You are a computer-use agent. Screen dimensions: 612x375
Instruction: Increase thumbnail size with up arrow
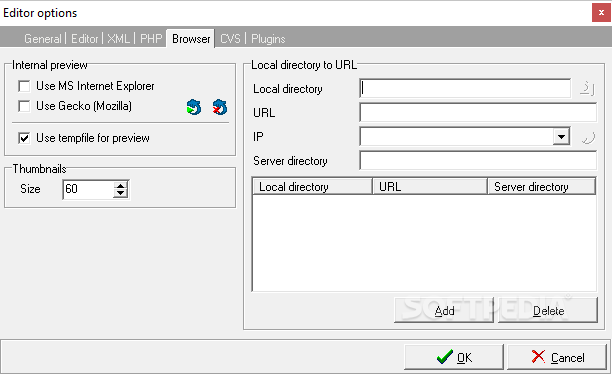click(121, 185)
